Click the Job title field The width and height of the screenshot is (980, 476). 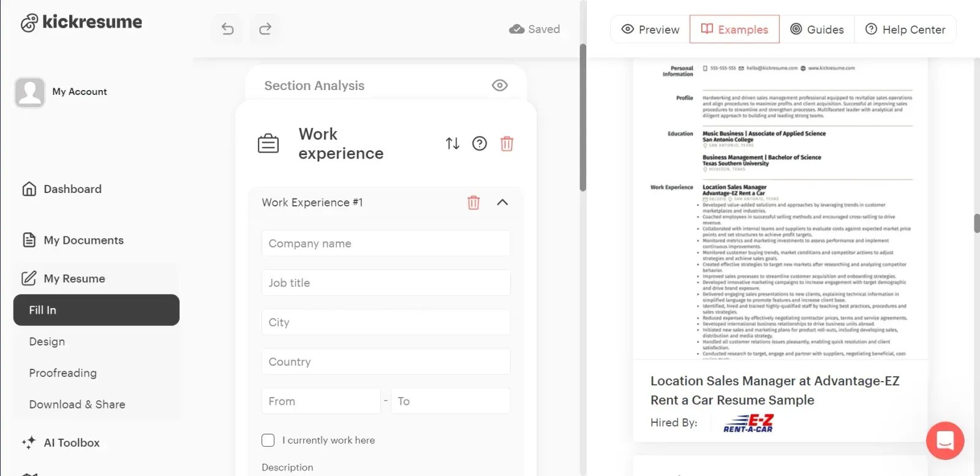pos(386,282)
